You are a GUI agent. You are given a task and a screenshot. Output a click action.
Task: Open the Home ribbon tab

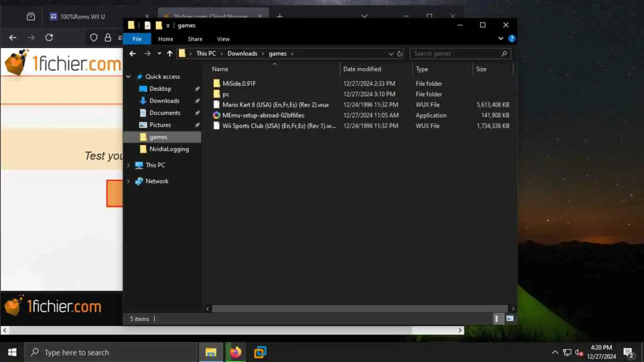[x=166, y=39]
